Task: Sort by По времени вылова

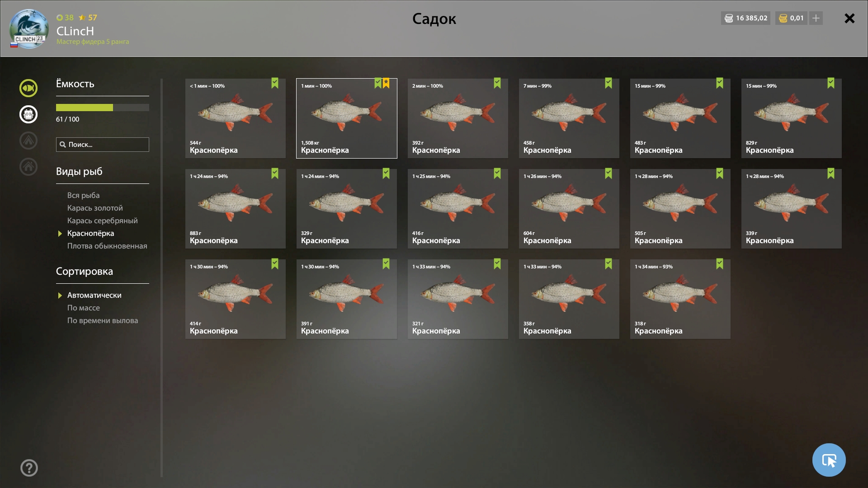Action: 103,320
